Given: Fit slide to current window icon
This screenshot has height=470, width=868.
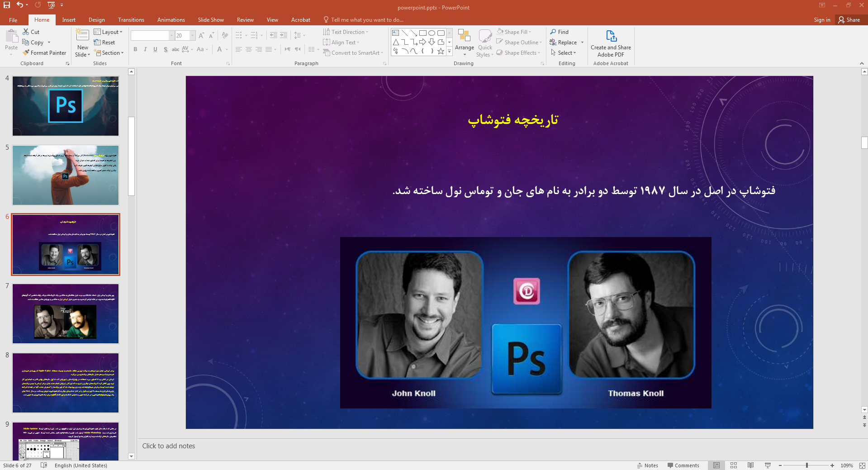Looking at the screenshot, I should pyautogui.click(x=862, y=465).
